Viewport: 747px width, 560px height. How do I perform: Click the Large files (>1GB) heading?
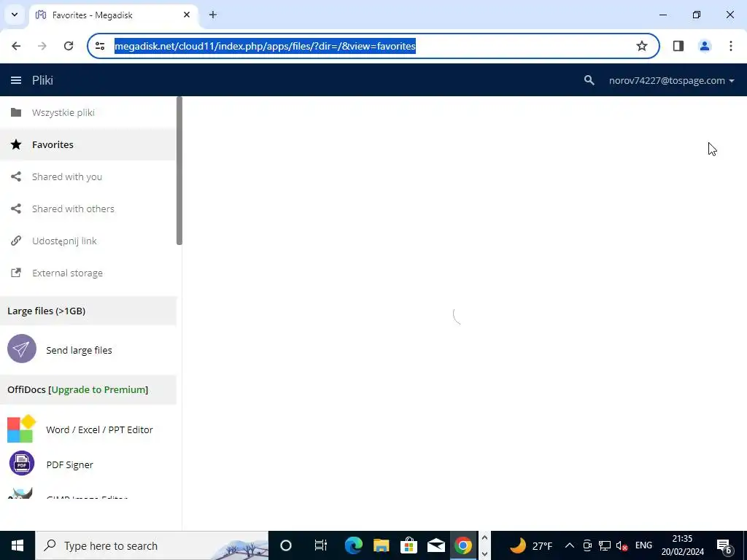(x=46, y=311)
